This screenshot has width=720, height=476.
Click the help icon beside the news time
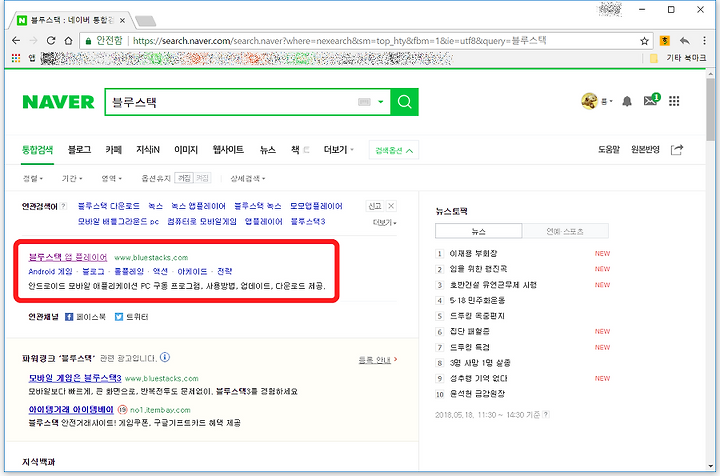pyautogui.click(x=546, y=414)
